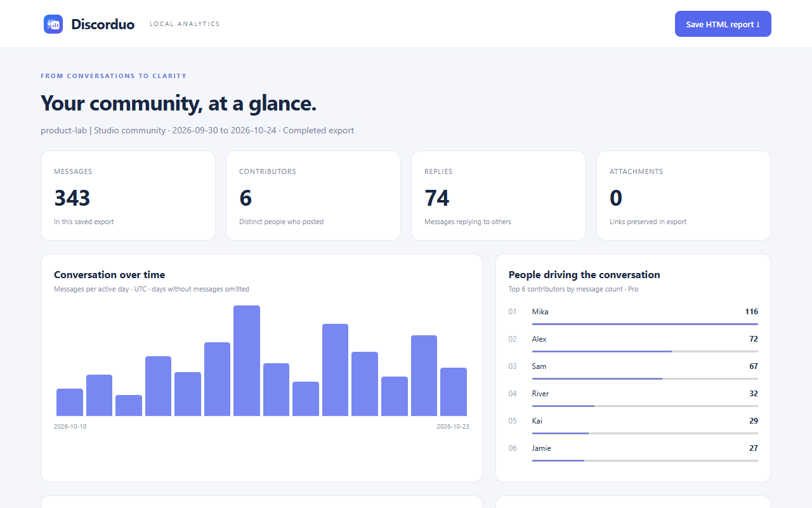Click the Attachments card value 0

(x=616, y=198)
